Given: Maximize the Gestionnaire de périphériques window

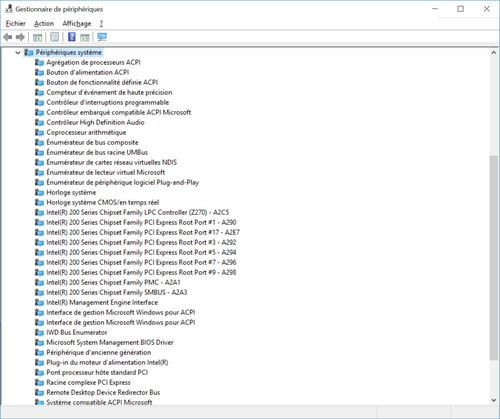Looking at the screenshot, I should pyautogui.click(x=460, y=9).
